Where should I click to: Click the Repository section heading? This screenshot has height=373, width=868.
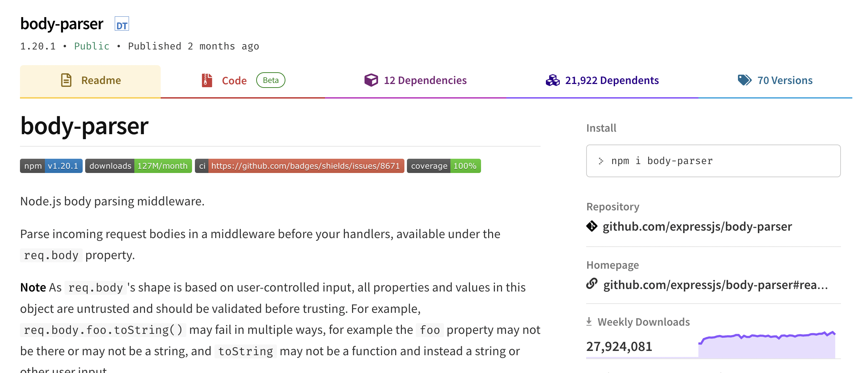(613, 207)
